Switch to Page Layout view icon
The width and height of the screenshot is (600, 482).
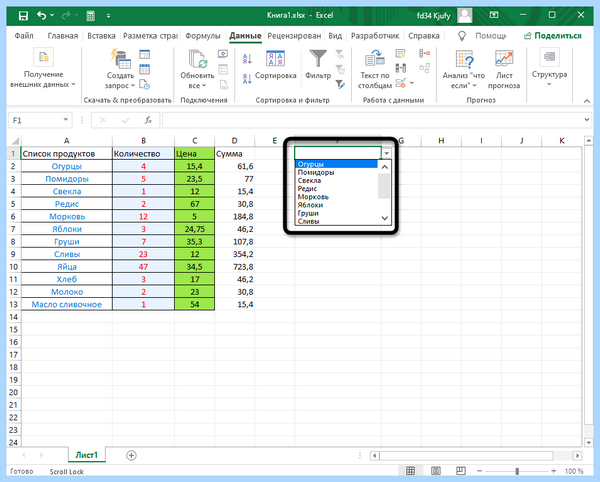[x=436, y=471]
